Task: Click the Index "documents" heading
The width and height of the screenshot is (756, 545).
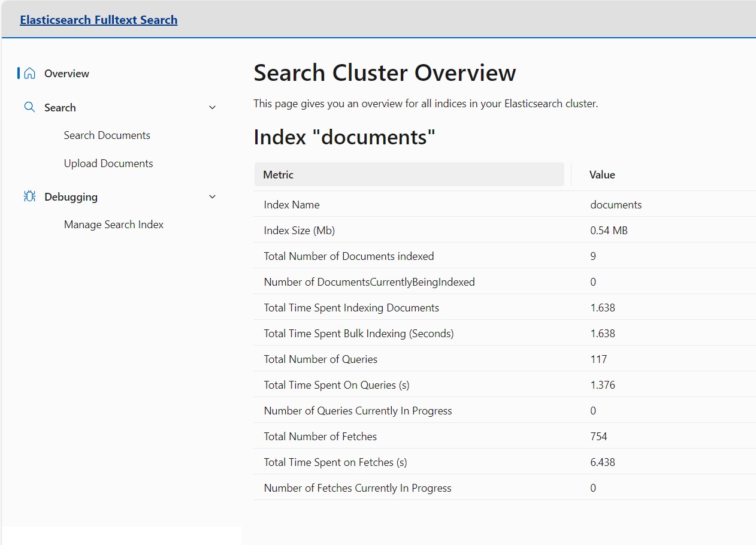Action: [344, 137]
